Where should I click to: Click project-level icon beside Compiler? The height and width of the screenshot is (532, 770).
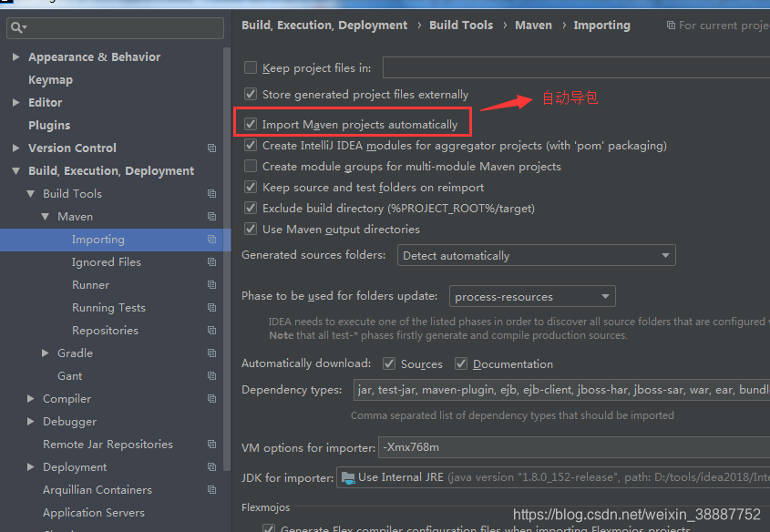point(211,398)
